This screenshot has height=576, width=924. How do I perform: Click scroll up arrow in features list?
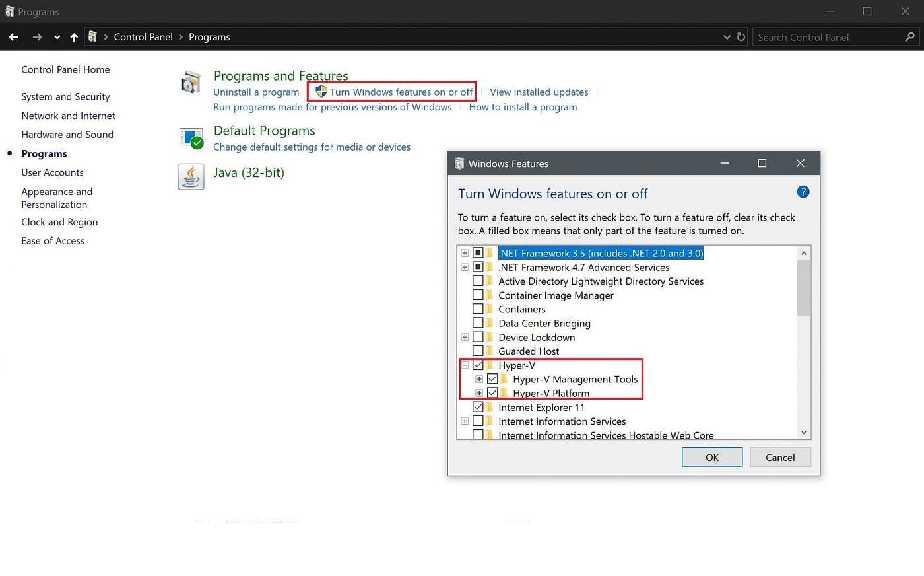(x=804, y=253)
